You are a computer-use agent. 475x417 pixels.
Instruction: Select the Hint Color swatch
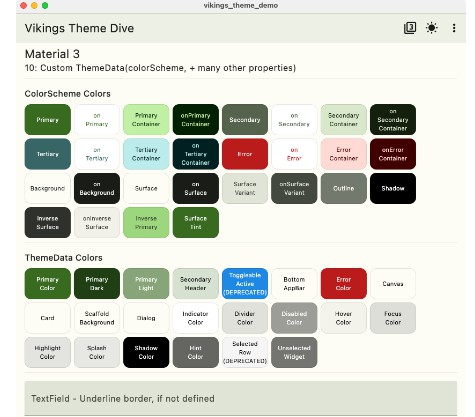[x=196, y=352]
